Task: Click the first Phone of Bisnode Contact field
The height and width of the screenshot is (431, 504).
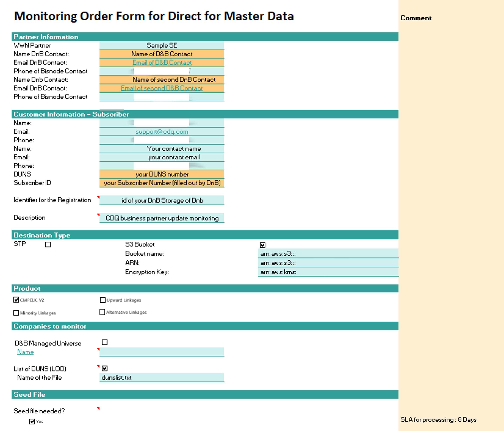Action: coord(162,71)
